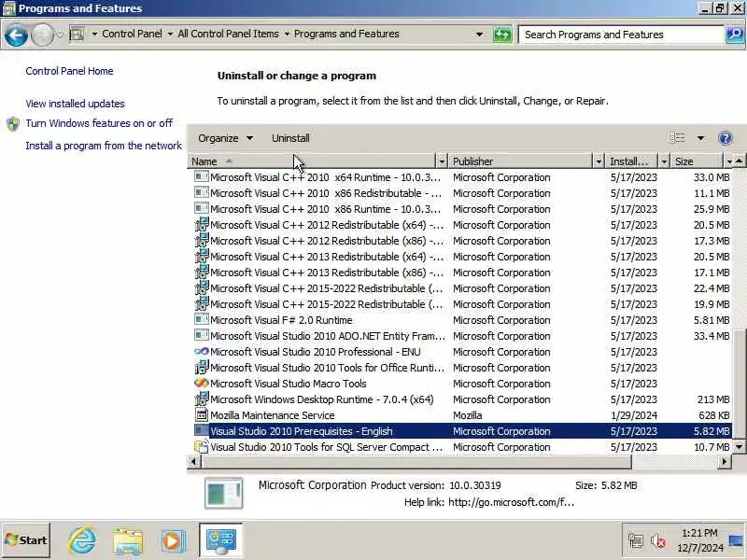The image size is (747, 560).
Task: Click the vertical scrollbar down arrow
Action: point(739,447)
